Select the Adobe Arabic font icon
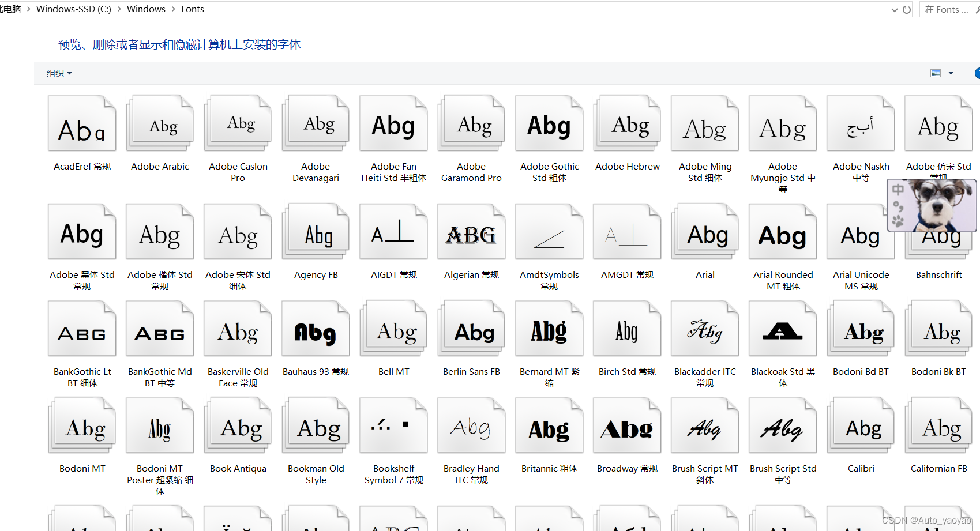The width and height of the screenshot is (980, 531). tap(160, 124)
